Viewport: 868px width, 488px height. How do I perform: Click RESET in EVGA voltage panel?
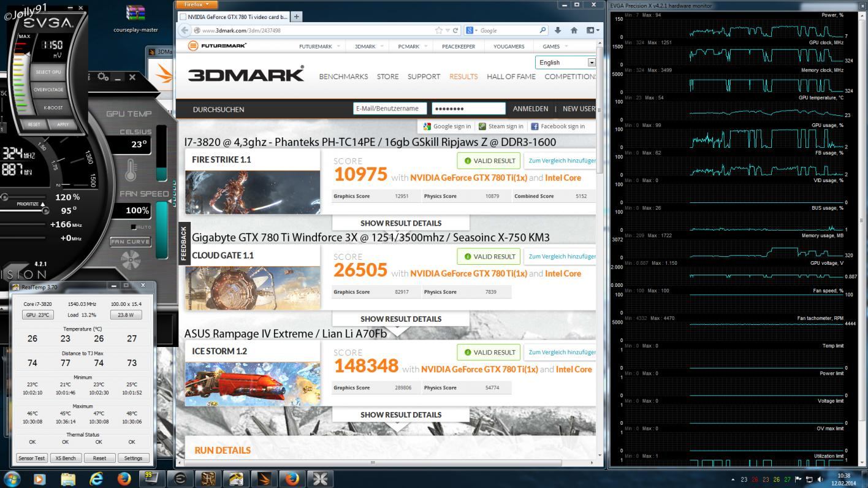point(34,124)
